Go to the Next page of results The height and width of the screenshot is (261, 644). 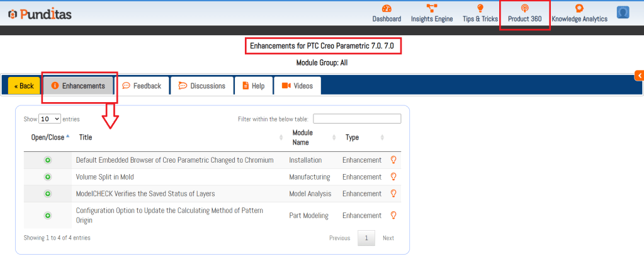click(388, 238)
